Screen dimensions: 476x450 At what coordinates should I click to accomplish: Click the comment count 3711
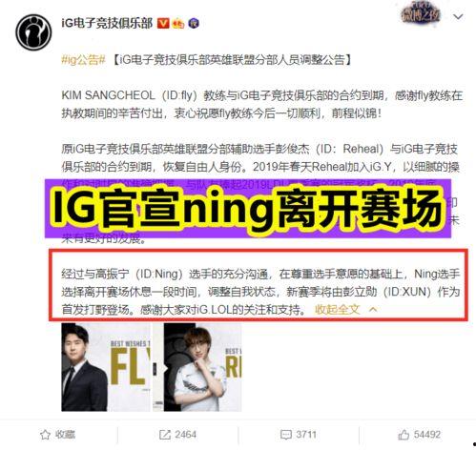306,435
